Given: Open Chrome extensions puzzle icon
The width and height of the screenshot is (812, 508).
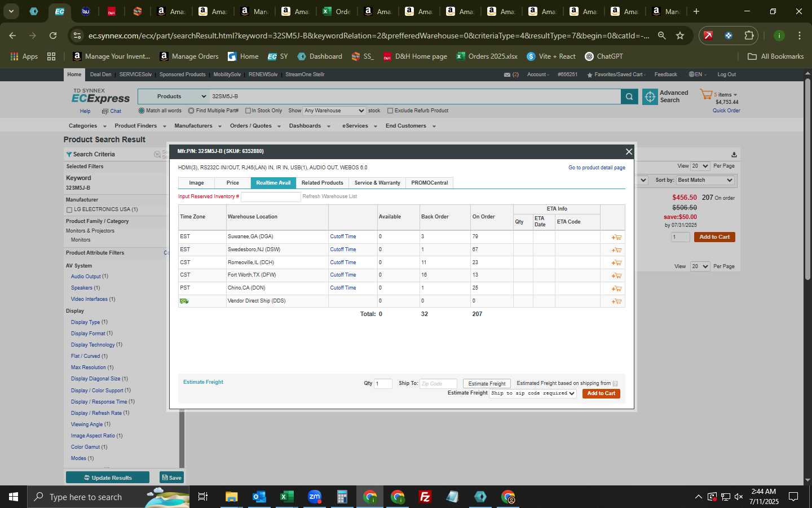Looking at the screenshot, I should coord(749,36).
